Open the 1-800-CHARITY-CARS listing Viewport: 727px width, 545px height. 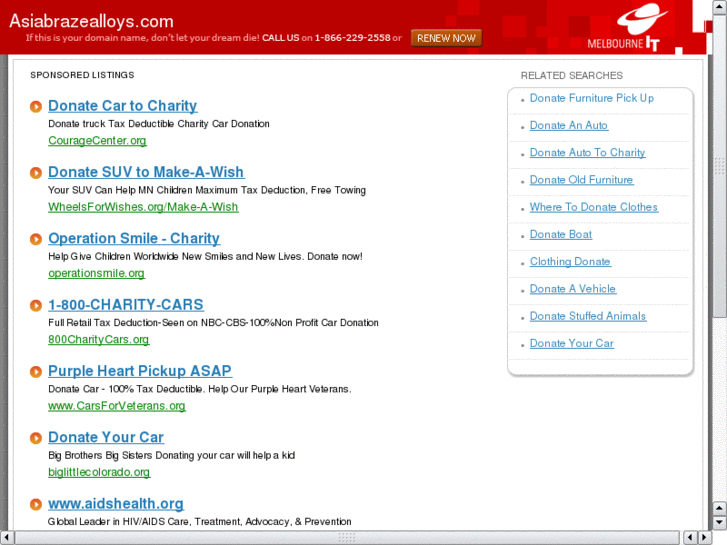pos(126,305)
